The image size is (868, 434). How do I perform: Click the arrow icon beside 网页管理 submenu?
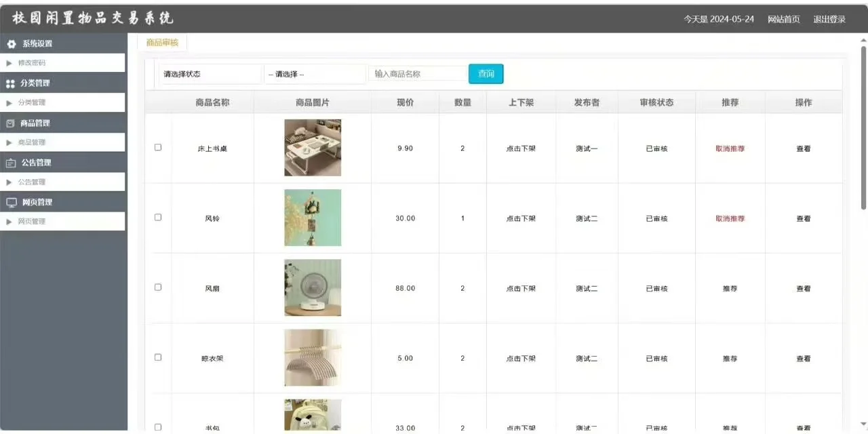10,221
